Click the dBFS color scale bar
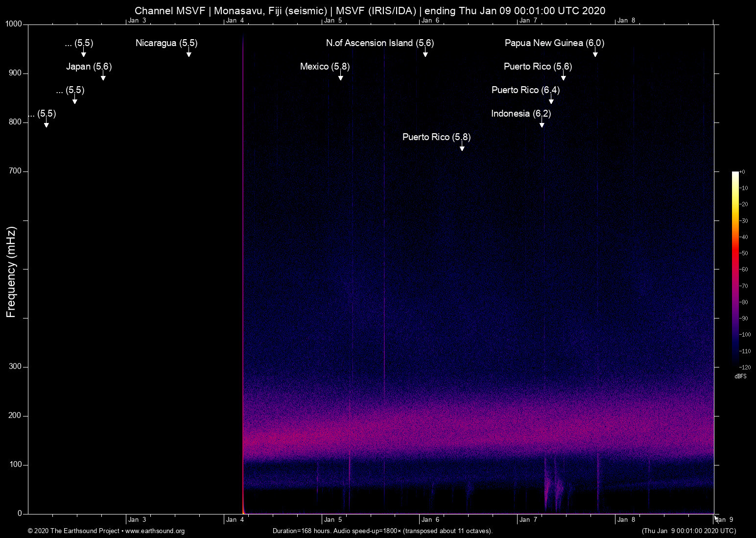The image size is (756, 538). tap(735, 269)
